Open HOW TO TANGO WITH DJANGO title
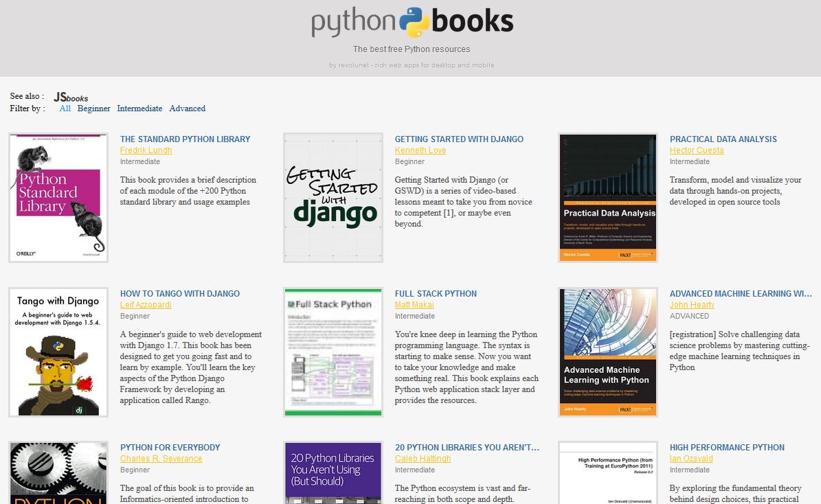The height and width of the screenshot is (504, 821). coord(179,294)
